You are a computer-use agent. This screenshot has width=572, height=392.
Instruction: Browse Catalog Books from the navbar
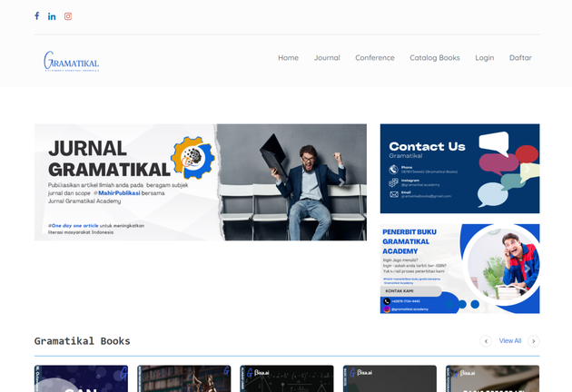(434, 58)
